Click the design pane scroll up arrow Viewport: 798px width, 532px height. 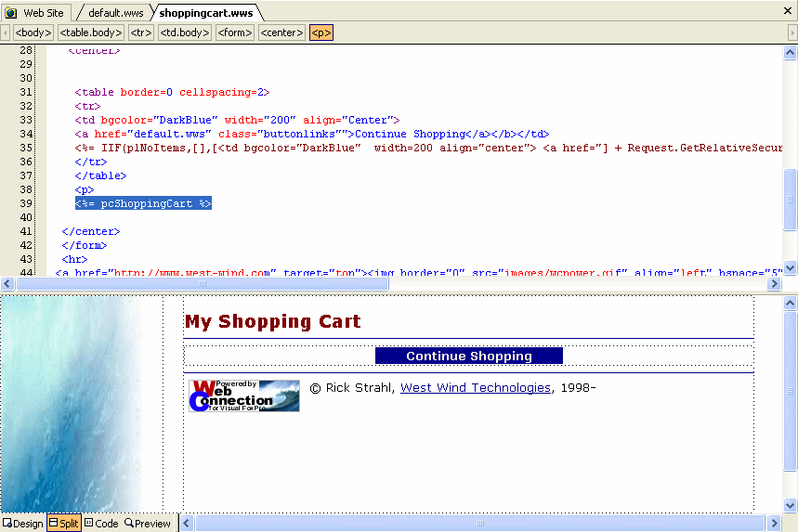pyautogui.click(x=790, y=303)
